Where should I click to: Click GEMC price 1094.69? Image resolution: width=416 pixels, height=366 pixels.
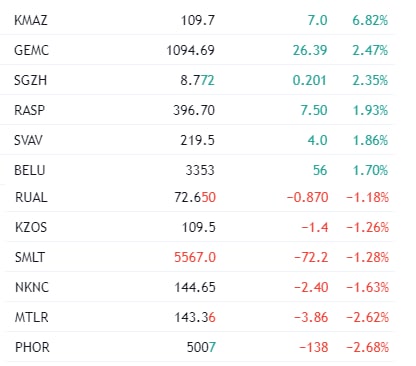190,50
